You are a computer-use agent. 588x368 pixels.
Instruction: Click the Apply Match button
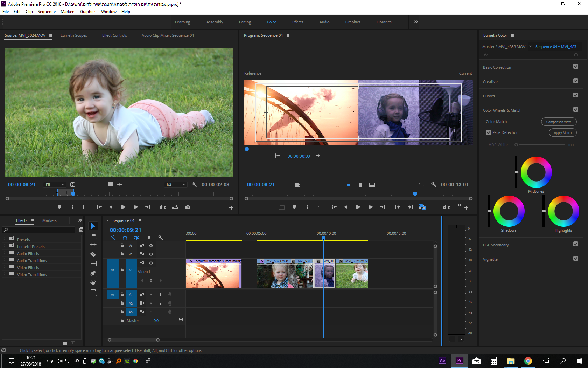pos(562,132)
